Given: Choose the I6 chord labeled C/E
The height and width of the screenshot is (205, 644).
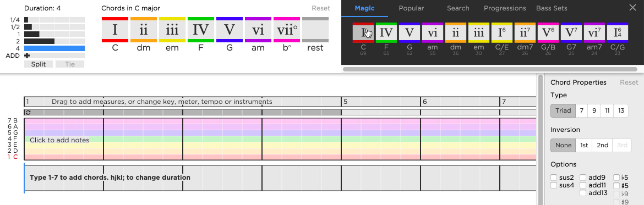Looking at the screenshot, I should click(502, 33).
